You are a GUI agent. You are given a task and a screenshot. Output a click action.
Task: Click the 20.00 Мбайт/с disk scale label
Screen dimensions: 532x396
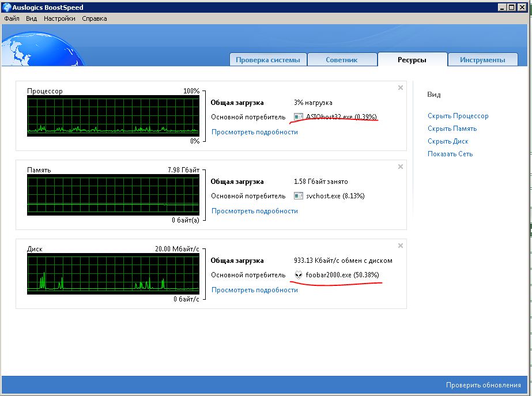pyautogui.click(x=177, y=249)
